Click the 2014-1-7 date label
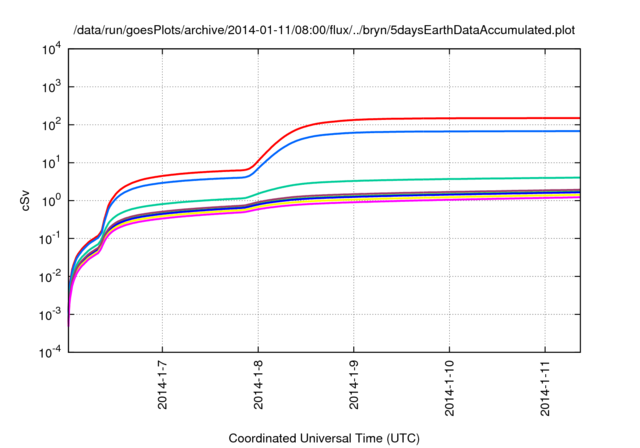This screenshot has height=448, width=640. pos(162,385)
